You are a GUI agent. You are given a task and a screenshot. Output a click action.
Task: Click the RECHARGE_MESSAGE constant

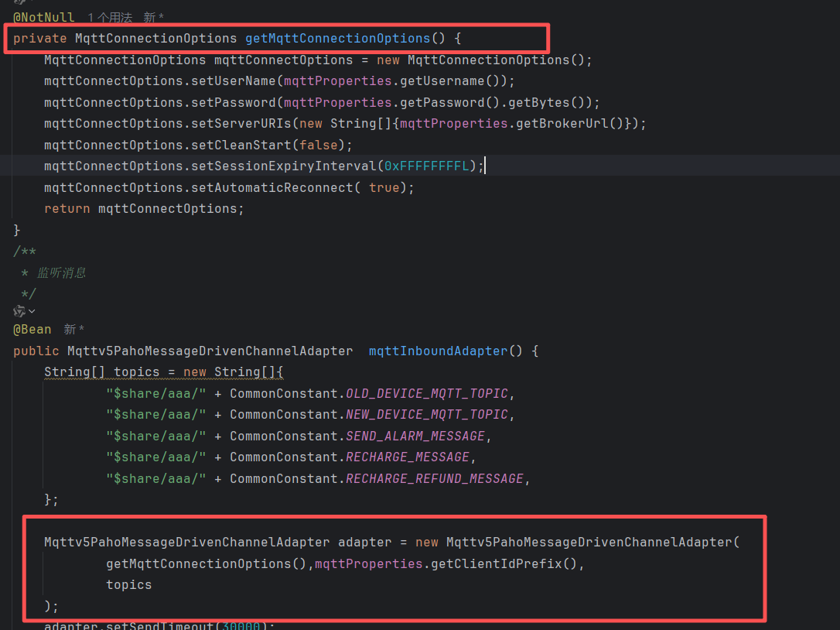[x=407, y=457]
